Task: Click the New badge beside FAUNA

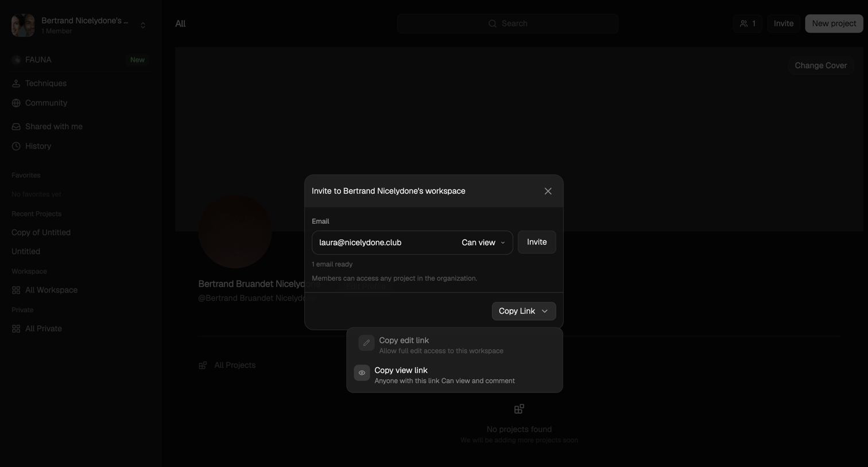Action: pyautogui.click(x=137, y=60)
